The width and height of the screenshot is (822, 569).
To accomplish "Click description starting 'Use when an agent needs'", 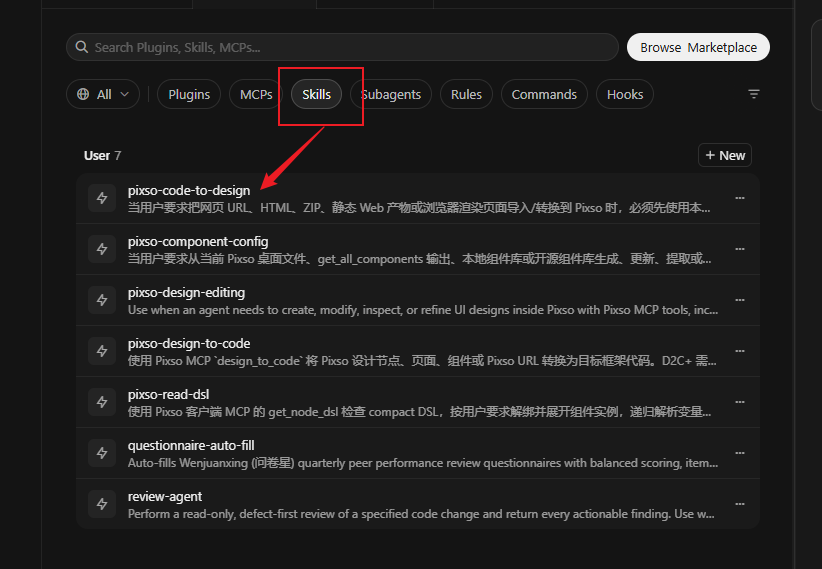I will pos(423,310).
